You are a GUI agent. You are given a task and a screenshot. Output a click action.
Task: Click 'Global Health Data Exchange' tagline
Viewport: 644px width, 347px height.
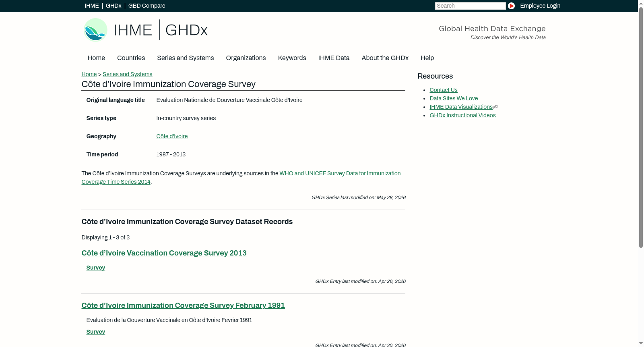[492, 29]
